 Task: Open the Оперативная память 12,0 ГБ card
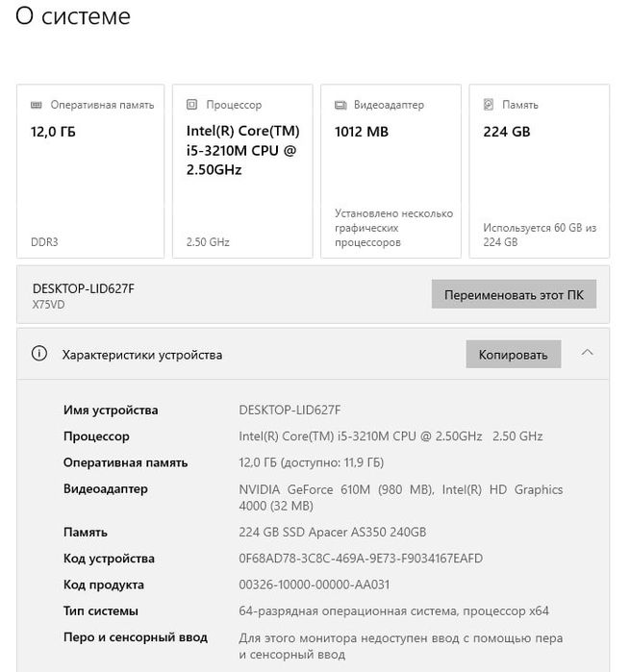tap(90, 171)
